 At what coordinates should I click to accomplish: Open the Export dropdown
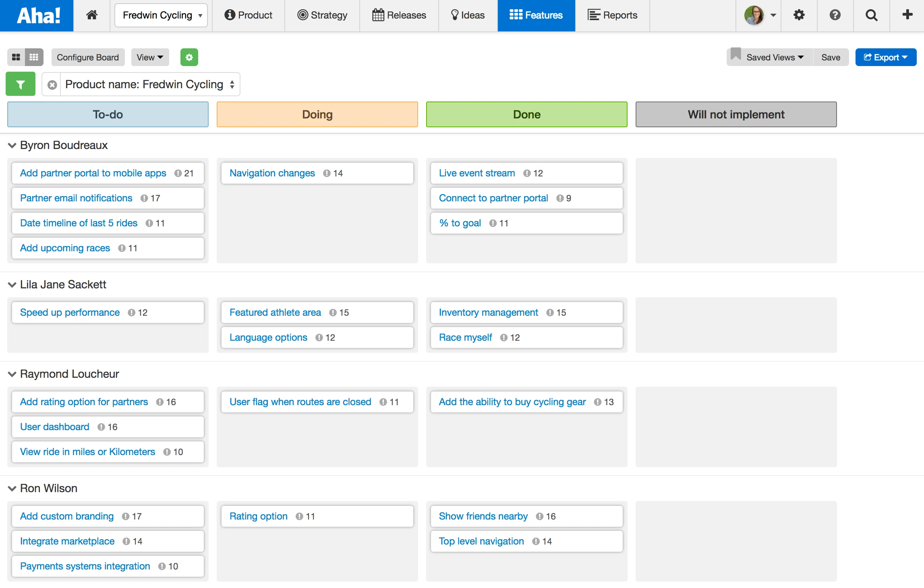coord(885,57)
